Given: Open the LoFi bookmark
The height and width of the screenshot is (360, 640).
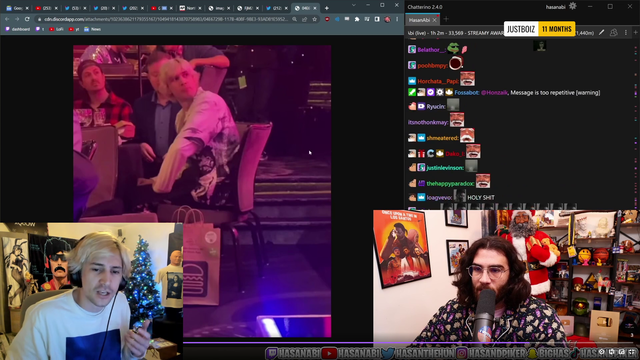Looking at the screenshot, I should 56,29.
